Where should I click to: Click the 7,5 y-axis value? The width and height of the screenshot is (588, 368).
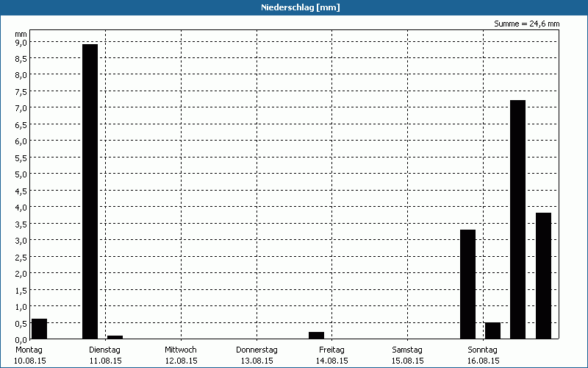[x=21, y=91]
